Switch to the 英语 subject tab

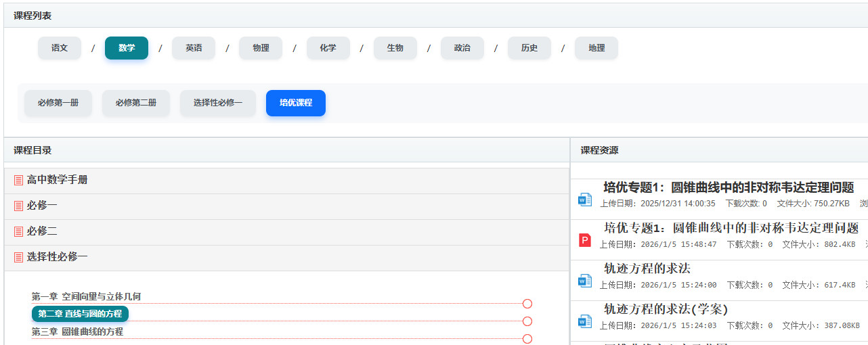pyautogui.click(x=194, y=48)
